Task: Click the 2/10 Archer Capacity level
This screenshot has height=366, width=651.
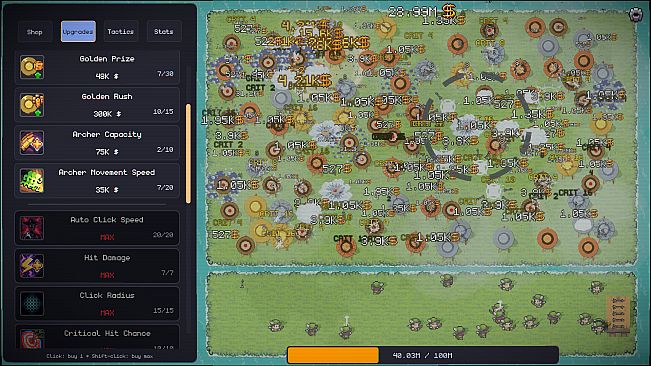Action: point(165,149)
